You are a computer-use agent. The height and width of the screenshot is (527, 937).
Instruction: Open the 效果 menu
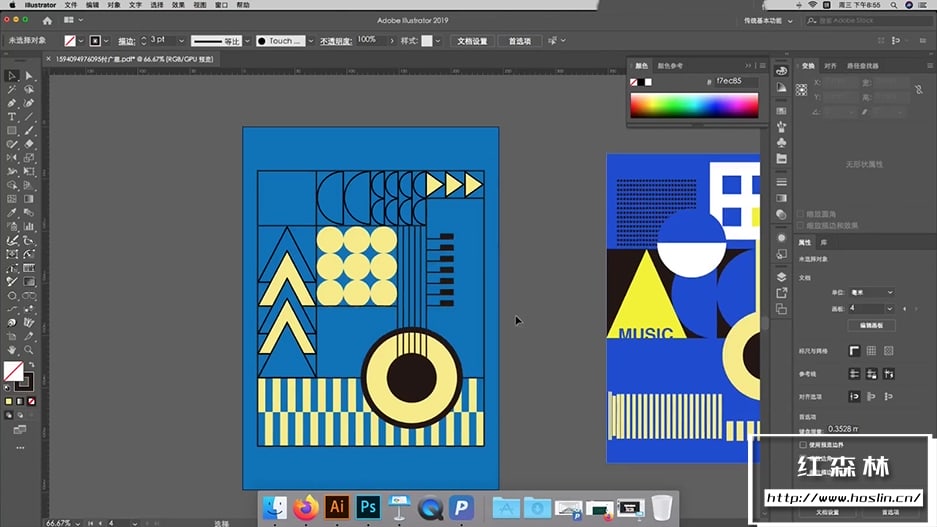pos(177,5)
